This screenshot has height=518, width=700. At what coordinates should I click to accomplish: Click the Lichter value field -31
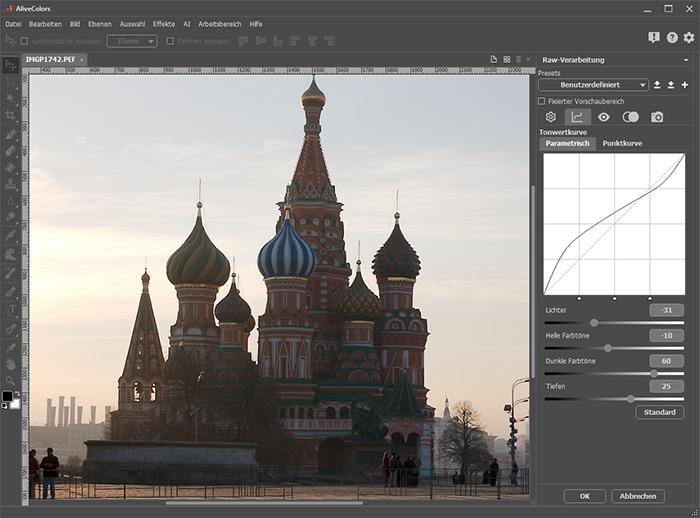pos(666,310)
